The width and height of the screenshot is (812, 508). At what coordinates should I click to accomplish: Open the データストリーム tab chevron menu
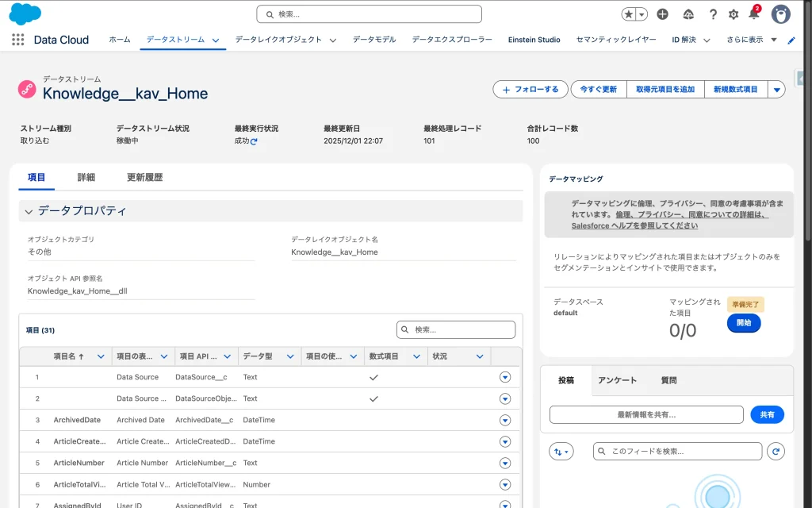point(216,40)
